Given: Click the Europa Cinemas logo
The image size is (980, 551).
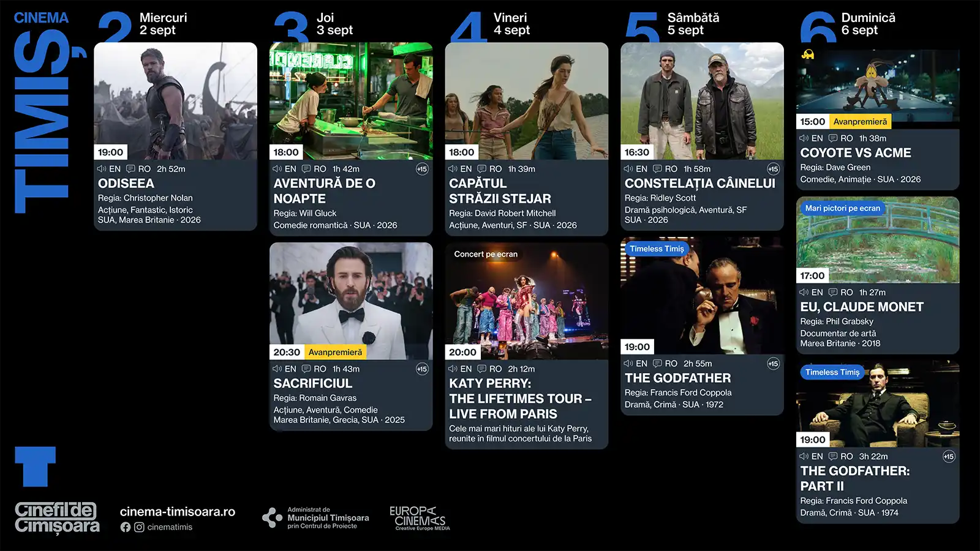Looking at the screenshot, I should coord(420,518).
